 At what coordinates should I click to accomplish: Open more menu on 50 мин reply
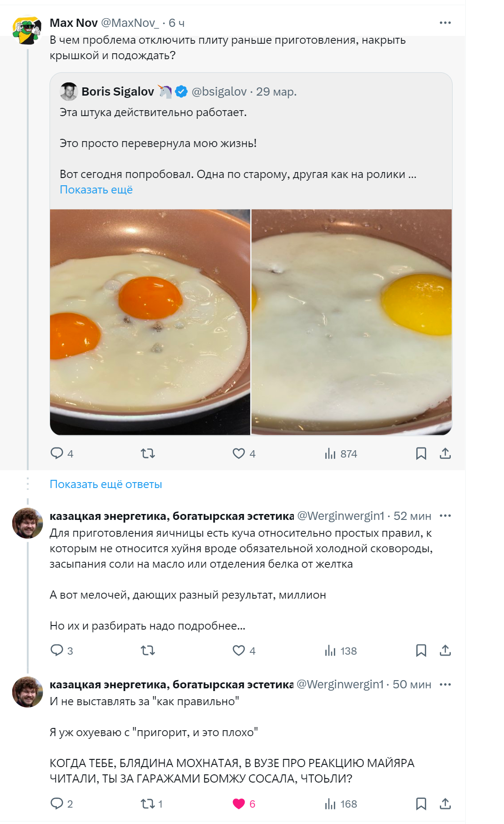445,684
